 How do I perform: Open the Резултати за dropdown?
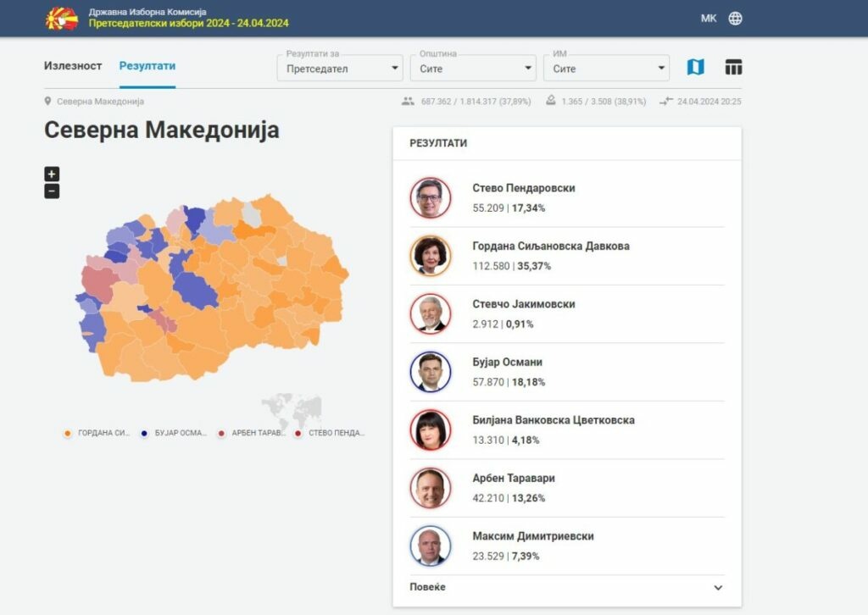tap(339, 69)
